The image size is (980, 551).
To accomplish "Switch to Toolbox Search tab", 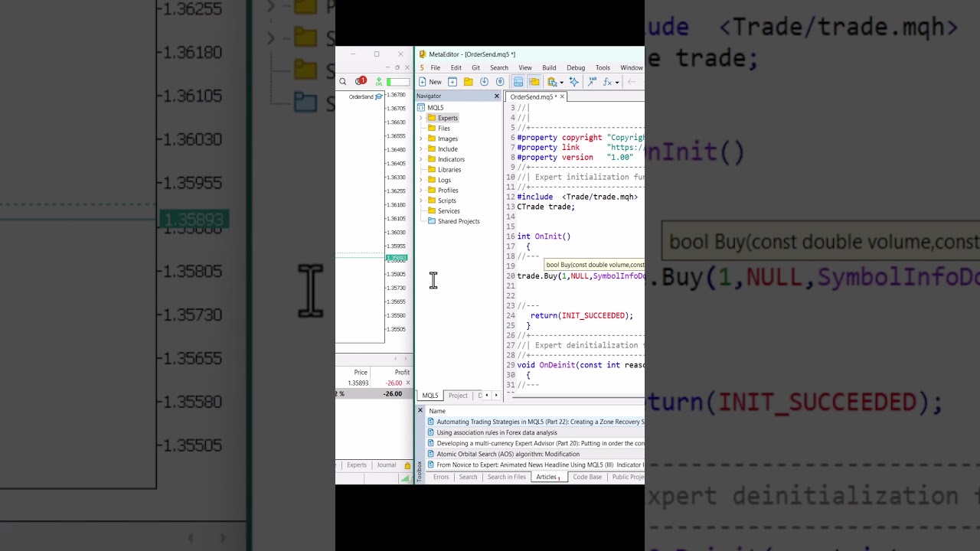I will coord(468,477).
